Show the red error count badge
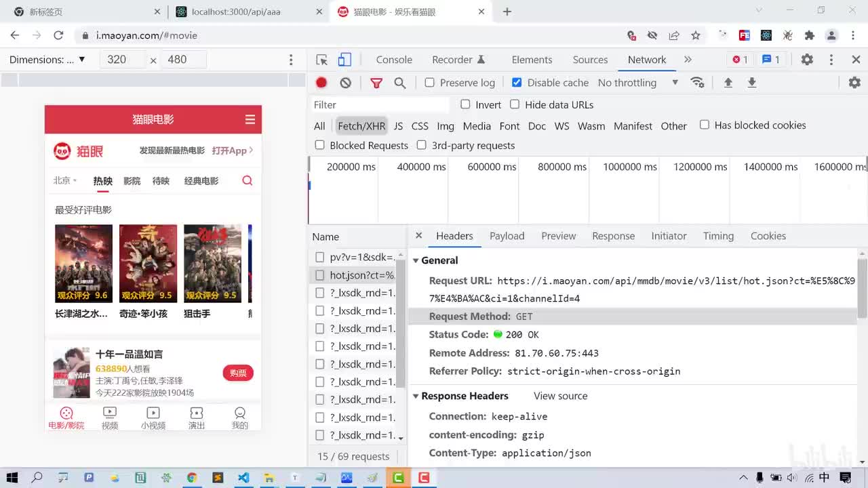The image size is (868, 488). click(740, 60)
